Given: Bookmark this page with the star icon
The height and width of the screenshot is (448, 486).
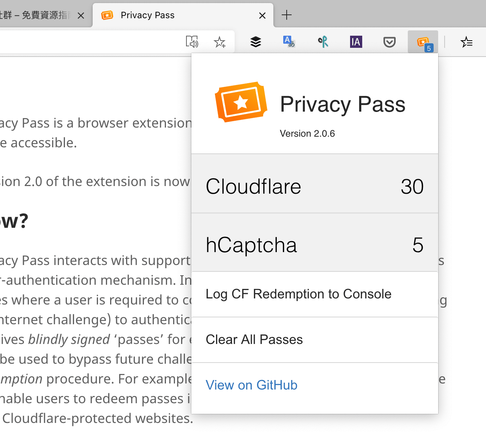Looking at the screenshot, I should pos(220,43).
